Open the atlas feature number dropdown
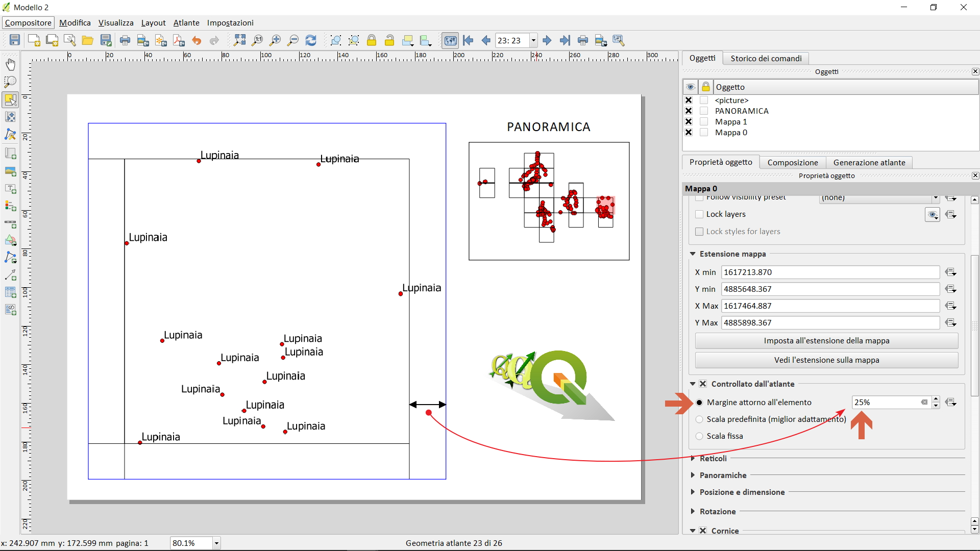 coord(533,40)
